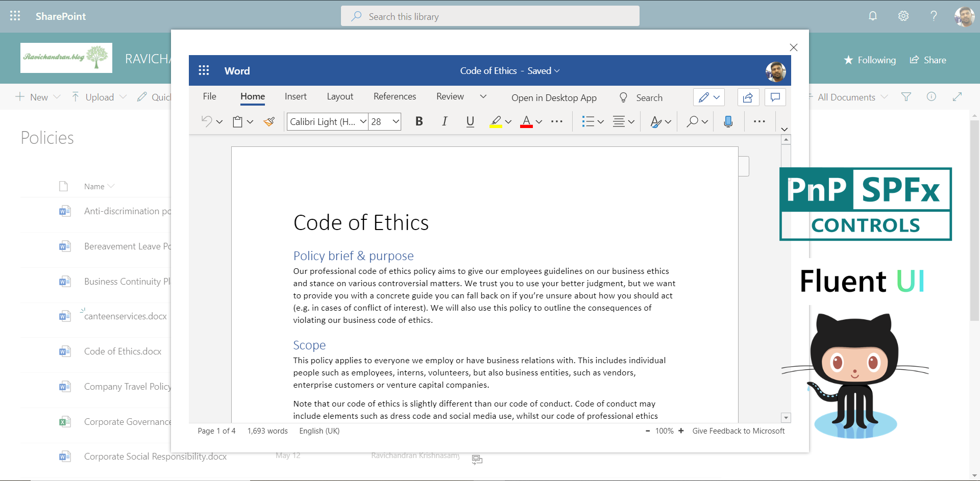Viewport: 980px width, 481px height.
Task: Expand the font size dropdown
Action: (x=396, y=121)
